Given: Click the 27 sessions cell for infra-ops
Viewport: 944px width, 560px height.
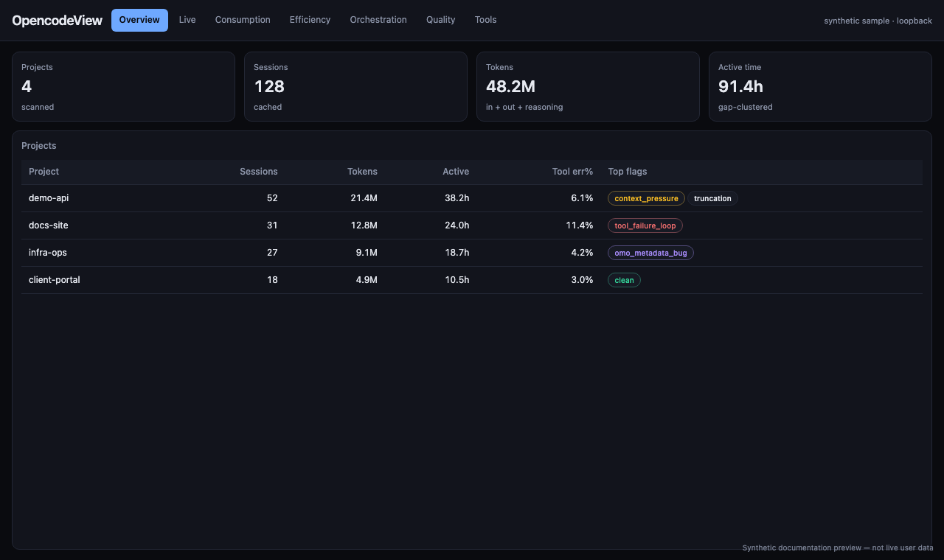Looking at the screenshot, I should [x=272, y=253].
